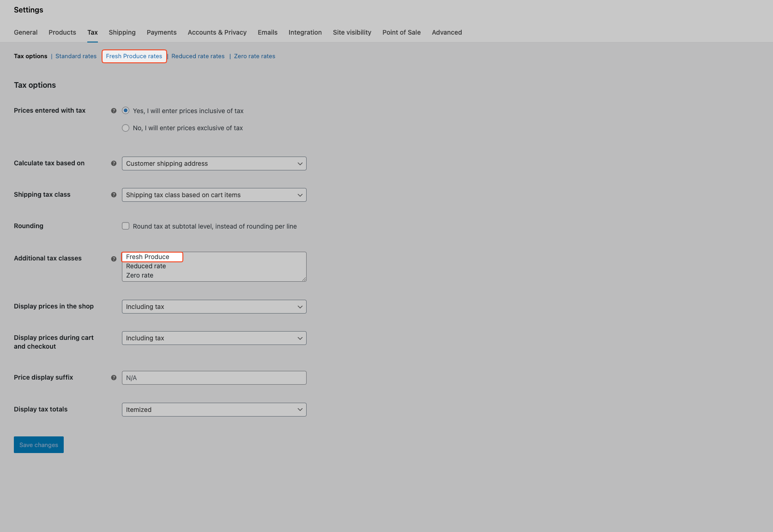The width and height of the screenshot is (773, 532).
Task: Select No, enter prices exclusive of tax
Action: (x=126, y=128)
